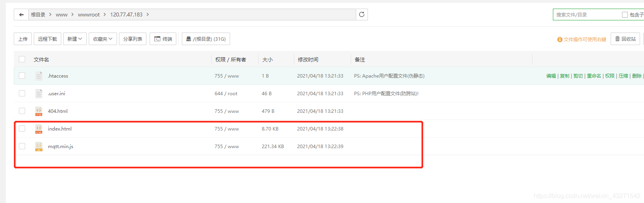Screen dimensions: 644x203
Task: Check the .user.ini row checkbox
Action: [x=22, y=93]
